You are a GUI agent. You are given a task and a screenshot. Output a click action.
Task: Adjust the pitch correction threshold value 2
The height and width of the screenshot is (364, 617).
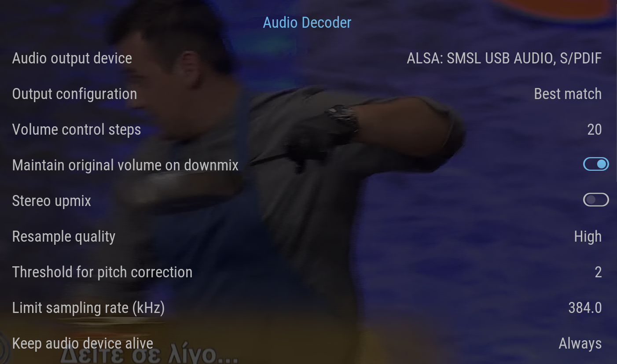tap(598, 272)
